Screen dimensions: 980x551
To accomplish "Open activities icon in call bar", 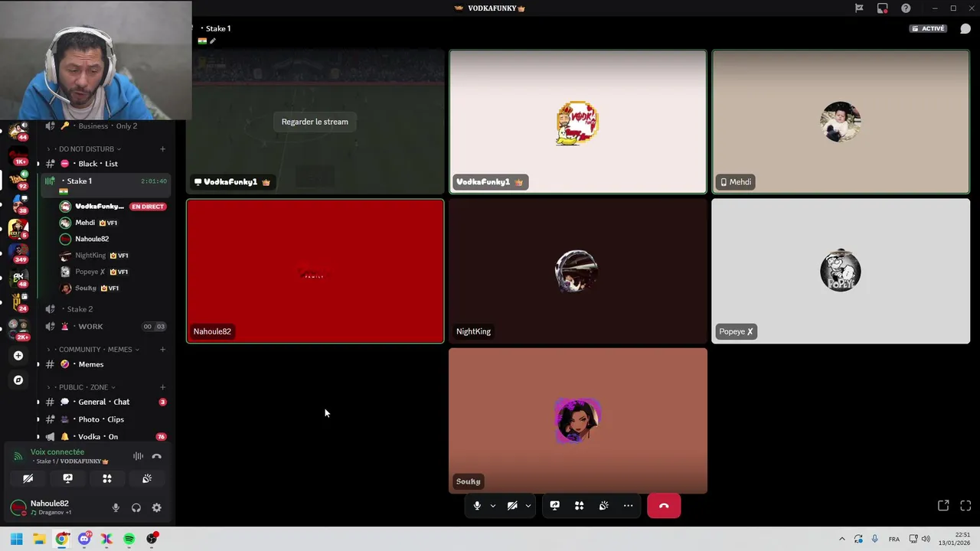I will tap(579, 506).
